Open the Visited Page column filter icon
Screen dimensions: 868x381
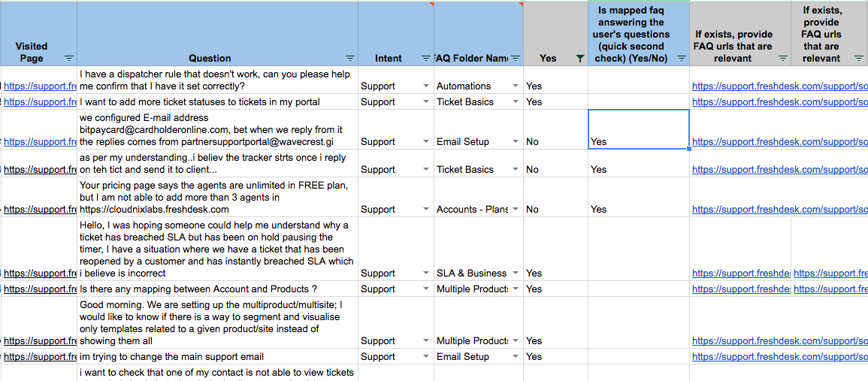click(x=69, y=59)
